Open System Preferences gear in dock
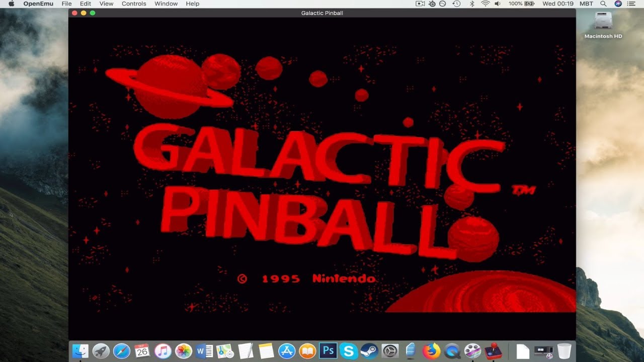644x362 pixels. pos(390,351)
